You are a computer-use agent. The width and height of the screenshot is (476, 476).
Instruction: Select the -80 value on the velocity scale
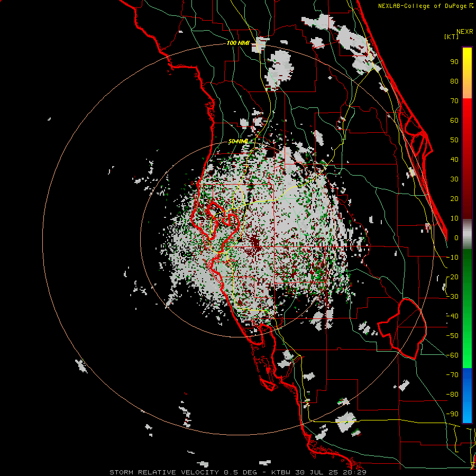(452, 395)
